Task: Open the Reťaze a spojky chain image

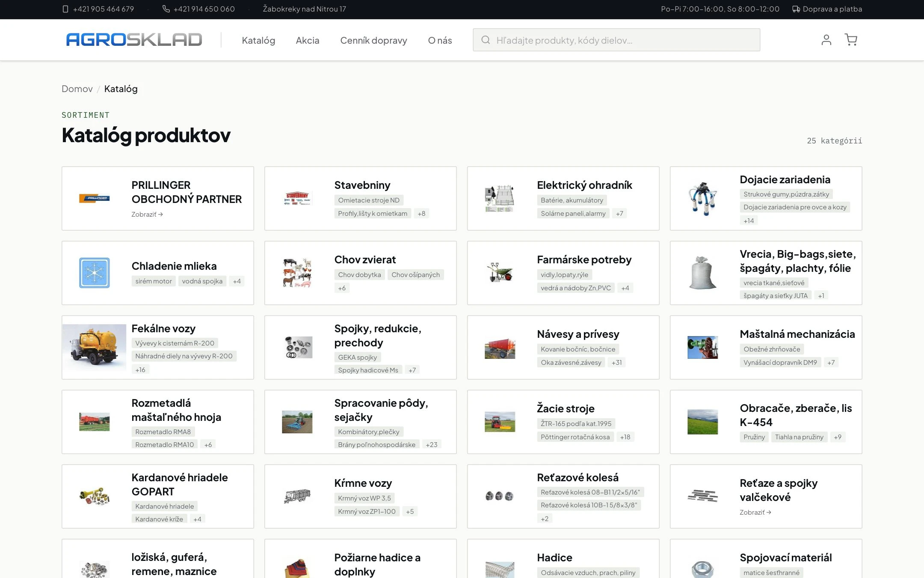Action: pyautogui.click(x=703, y=496)
